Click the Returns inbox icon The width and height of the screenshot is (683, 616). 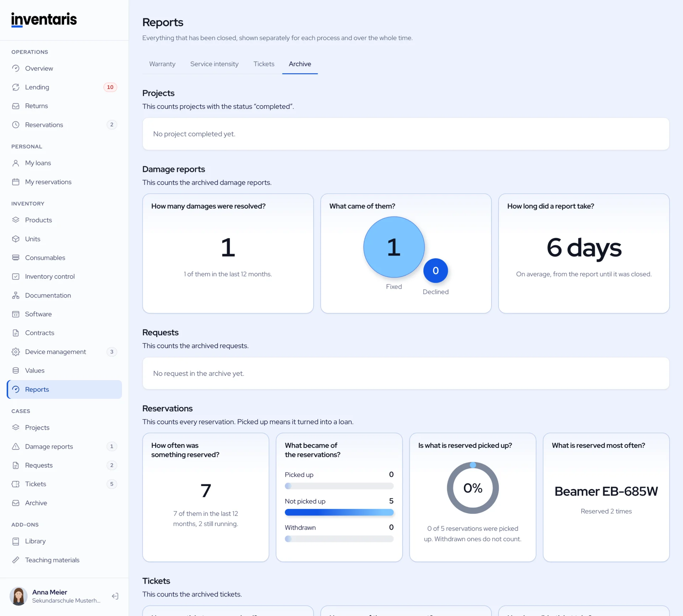(16, 106)
